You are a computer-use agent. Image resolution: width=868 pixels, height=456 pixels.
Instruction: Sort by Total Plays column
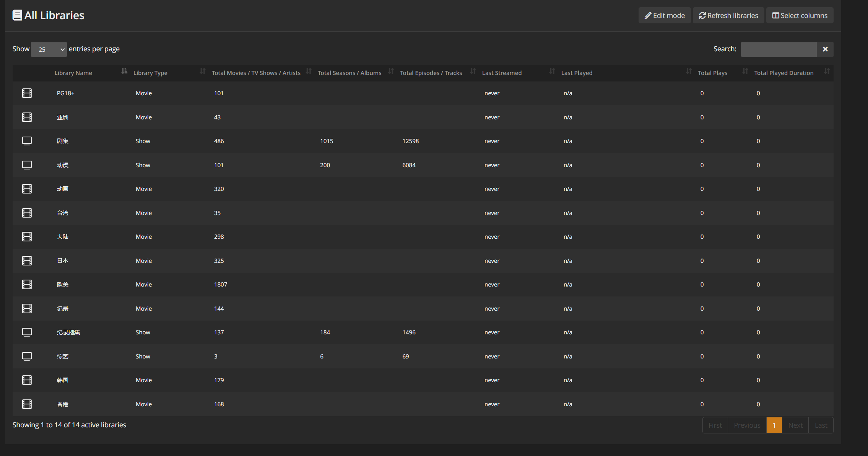(x=712, y=73)
